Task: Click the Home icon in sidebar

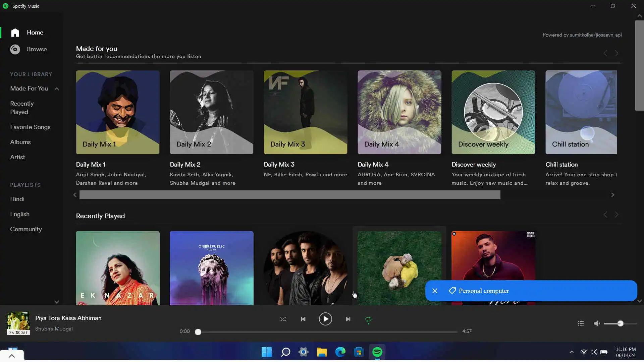Action: click(x=15, y=33)
